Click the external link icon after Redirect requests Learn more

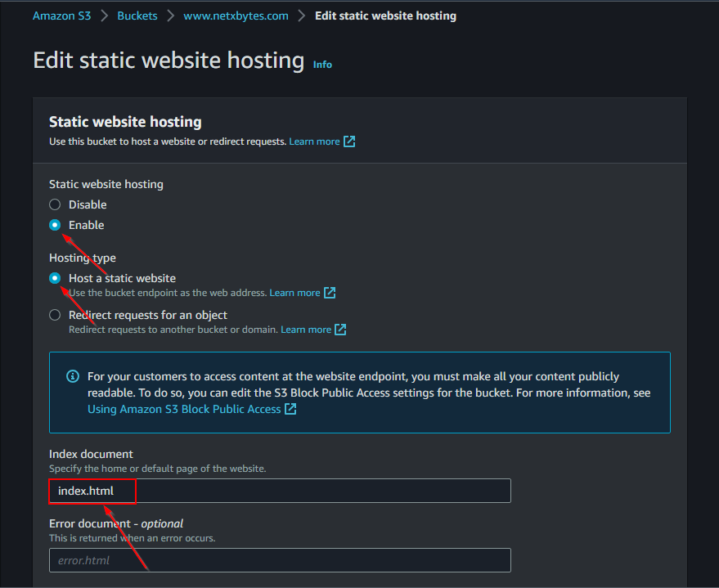pos(340,330)
